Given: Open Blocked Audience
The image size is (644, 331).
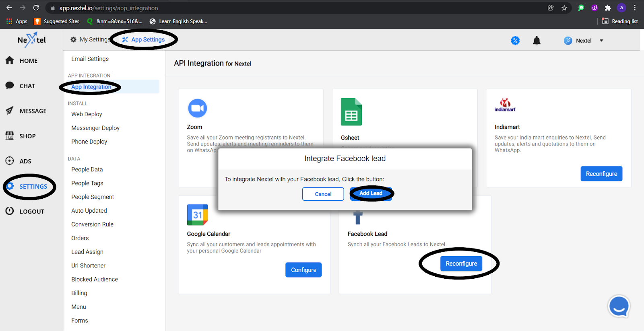Looking at the screenshot, I should 95,279.
